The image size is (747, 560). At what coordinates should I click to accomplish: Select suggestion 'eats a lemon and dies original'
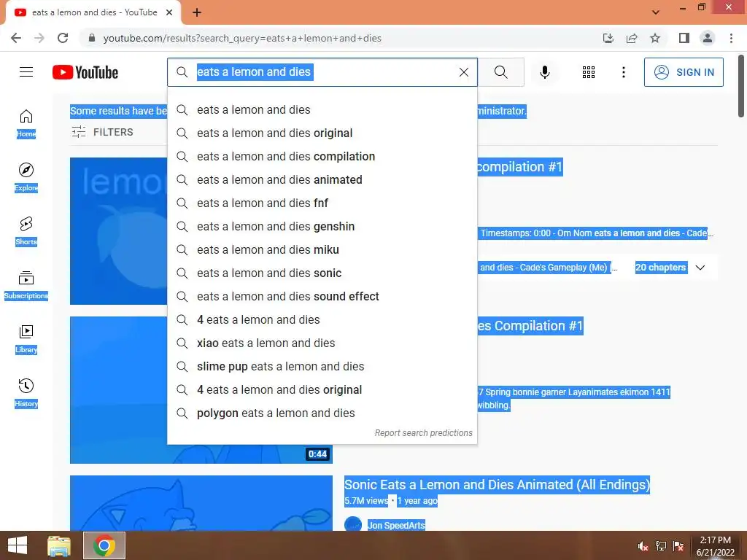322,133
